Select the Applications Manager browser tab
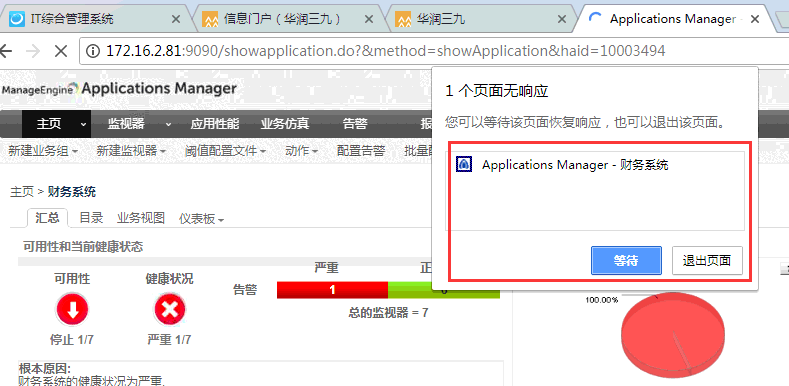Viewport: 789px width, 386px height. (x=674, y=19)
